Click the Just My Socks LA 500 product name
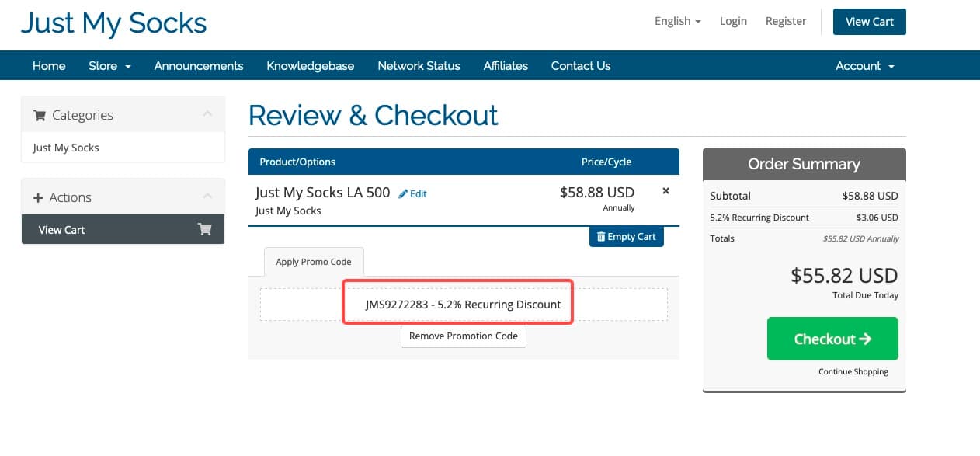980x456 pixels. coord(322,192)
